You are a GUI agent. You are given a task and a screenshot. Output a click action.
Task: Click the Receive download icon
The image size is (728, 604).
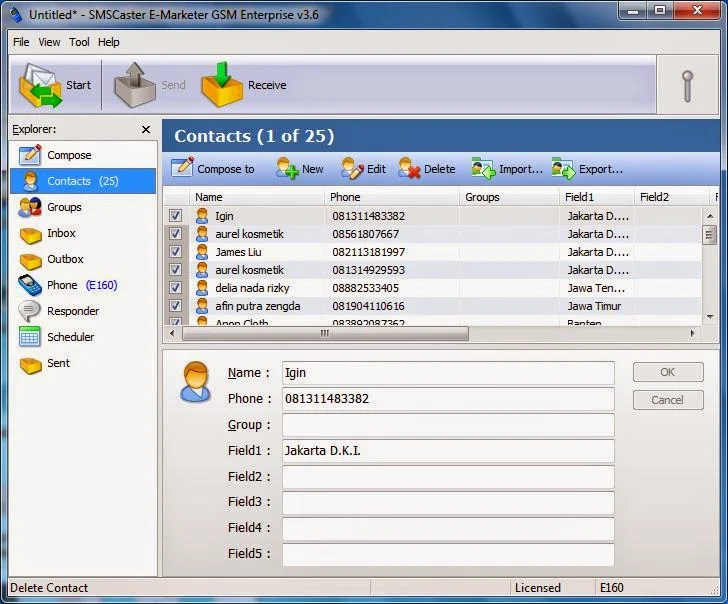tap(222, 84)
